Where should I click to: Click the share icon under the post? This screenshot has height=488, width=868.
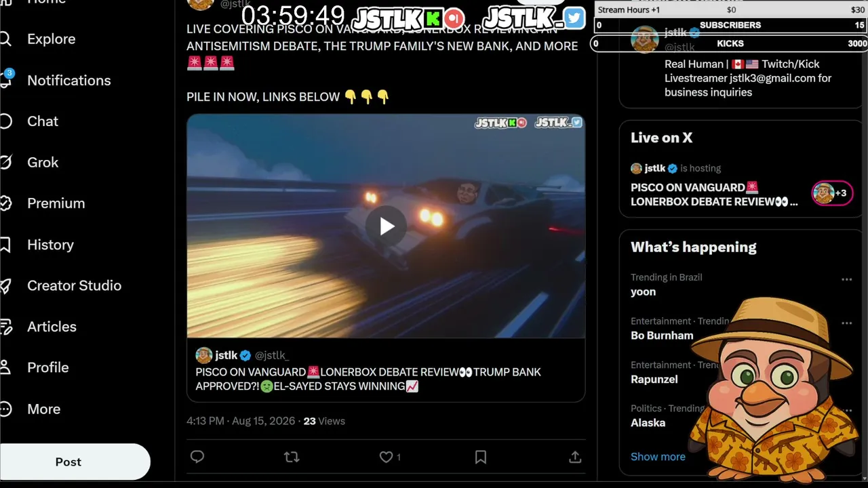575,457
